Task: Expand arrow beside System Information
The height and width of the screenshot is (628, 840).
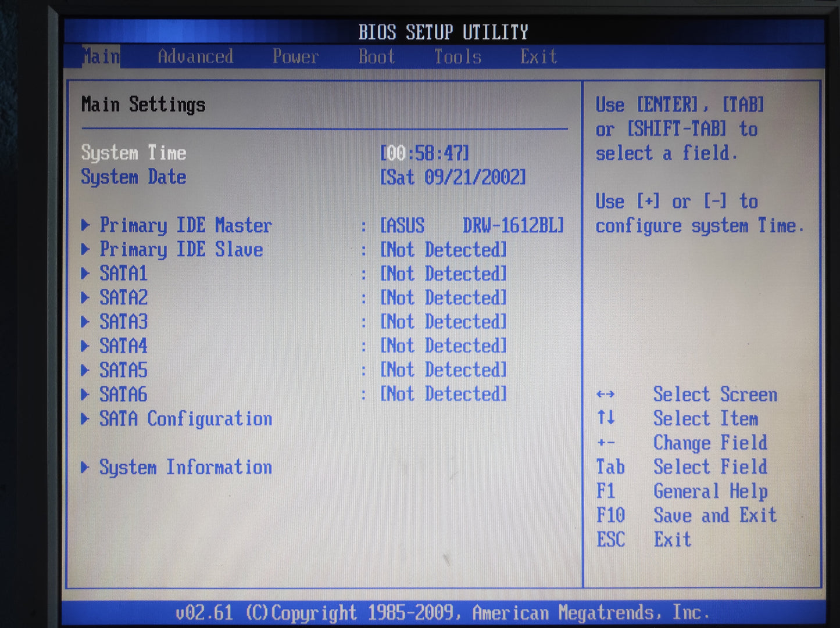Action: click(85, 467)
